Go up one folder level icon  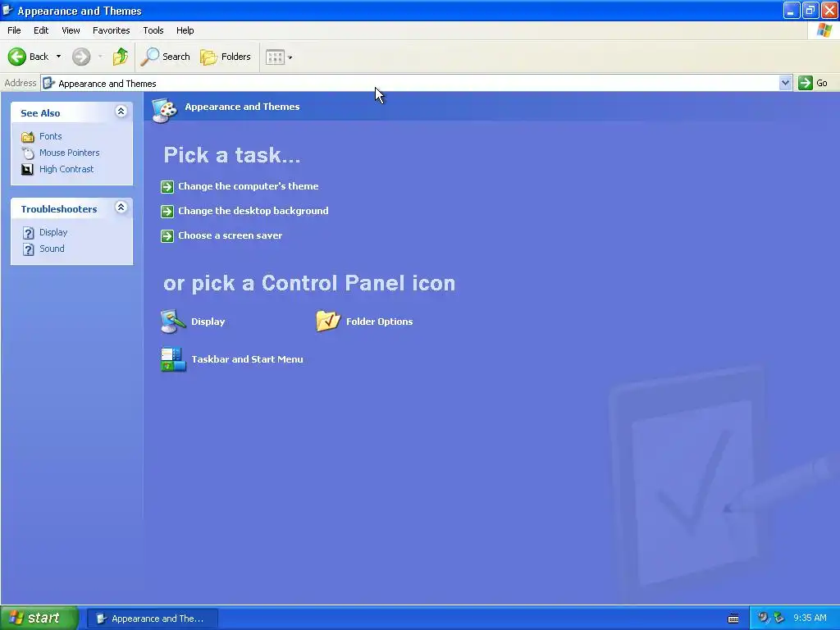121,57
